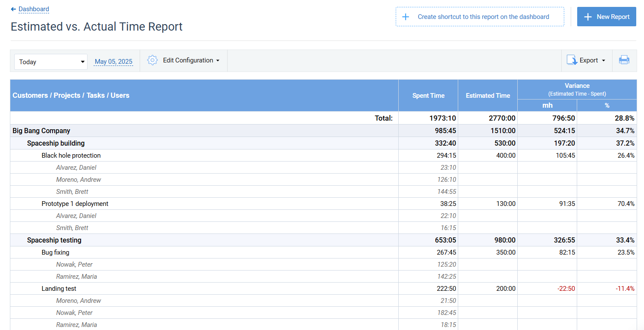Click the gear icon for configuration
This screenshot has width=644, height=330.
(x=153, y=60)
